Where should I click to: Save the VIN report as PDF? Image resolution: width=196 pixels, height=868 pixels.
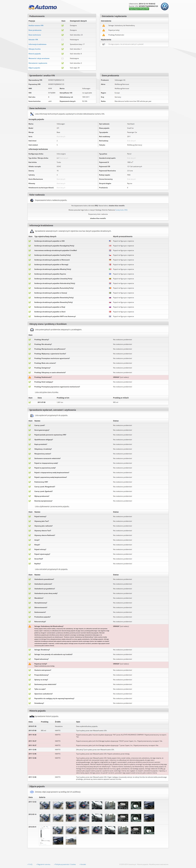point(139,9)
